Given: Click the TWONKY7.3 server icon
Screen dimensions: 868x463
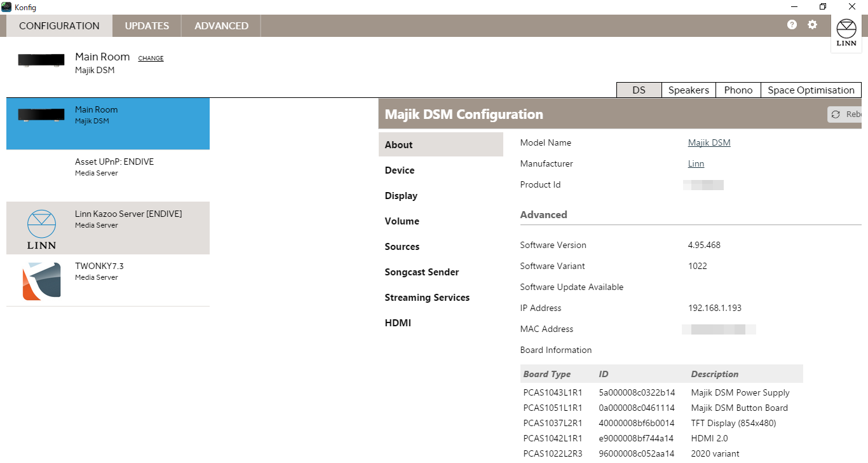Looking at the screenshot, I should pos(41,280).
